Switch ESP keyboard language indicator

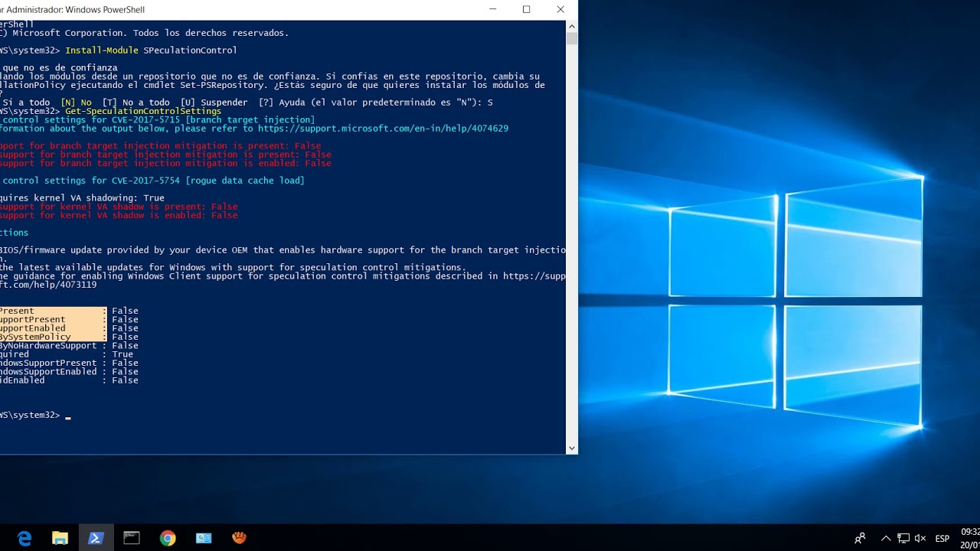pyautogui.click(x=942, y=538)
